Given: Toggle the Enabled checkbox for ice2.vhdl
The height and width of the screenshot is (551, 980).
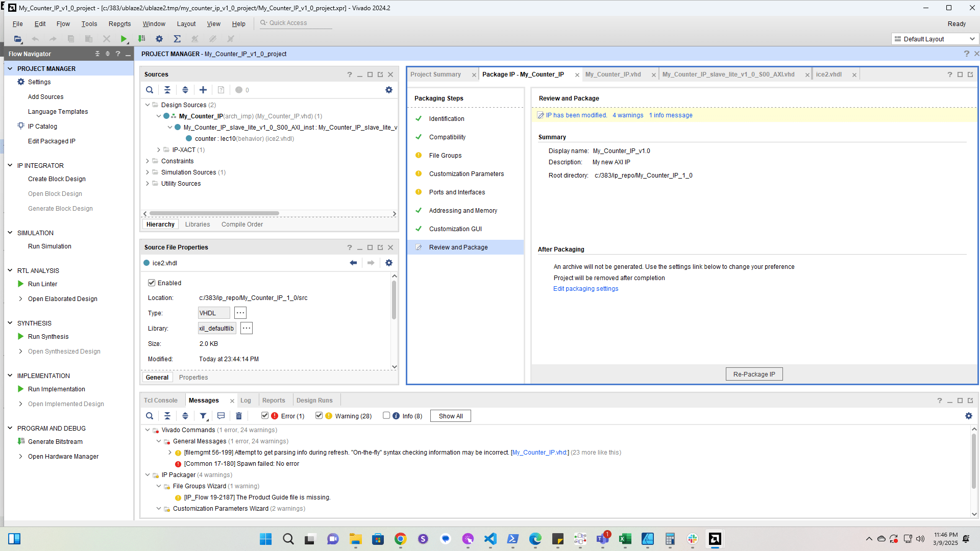Looking at the screenshot, I should pyautogui.click(x=152, y=283).
